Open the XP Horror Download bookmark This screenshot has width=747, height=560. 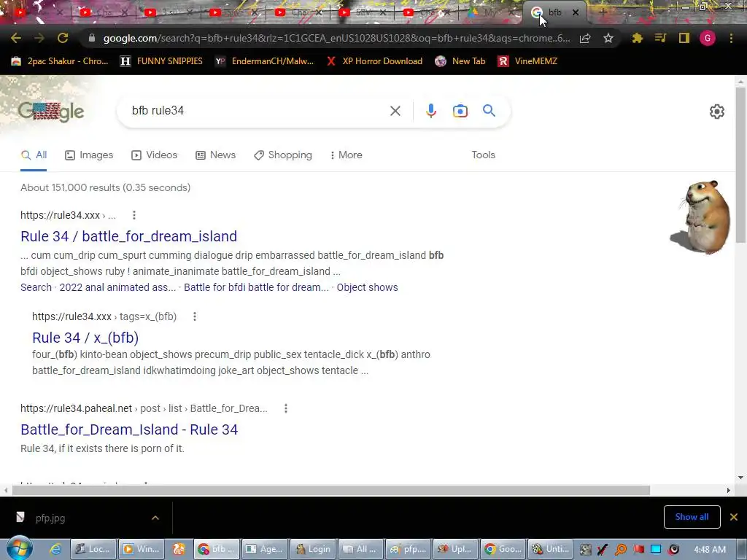pyautogui.click(x=374, y=61)
